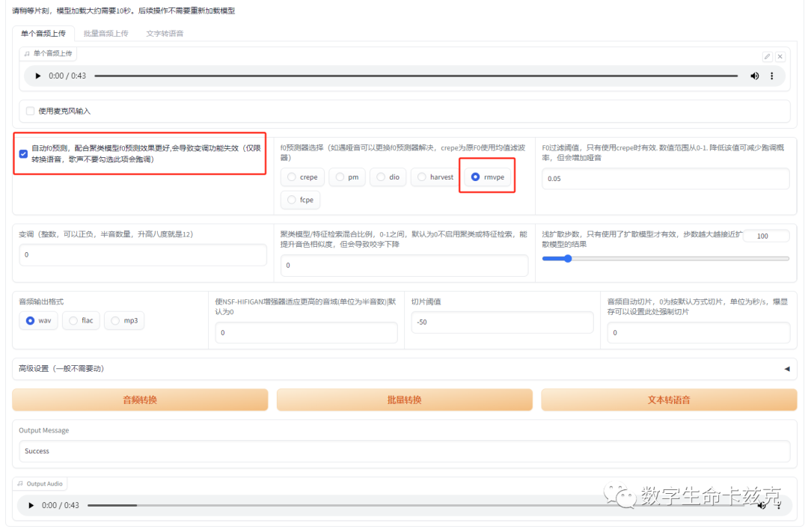Click the diffusion steps box showing 100

(767, 236)
